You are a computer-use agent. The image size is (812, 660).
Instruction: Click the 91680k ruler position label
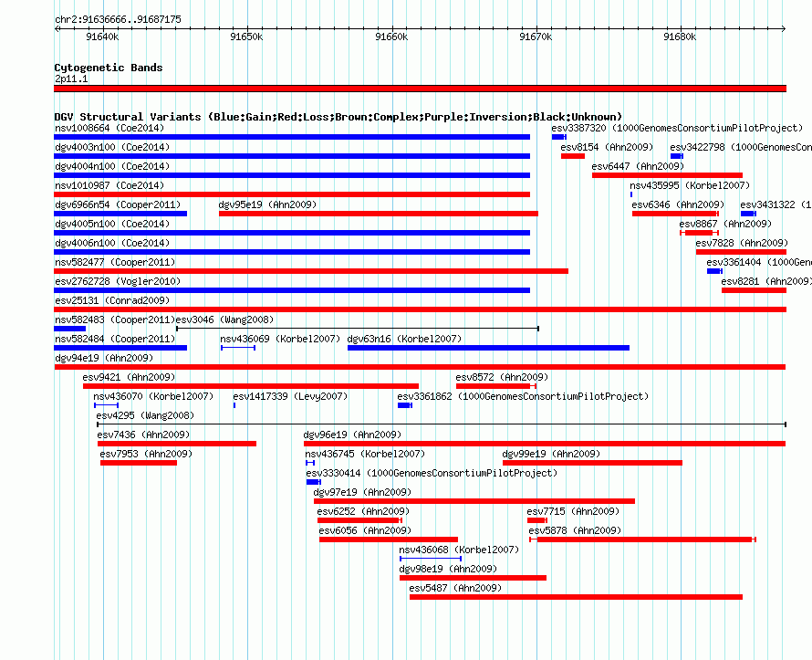coord(680,37)
